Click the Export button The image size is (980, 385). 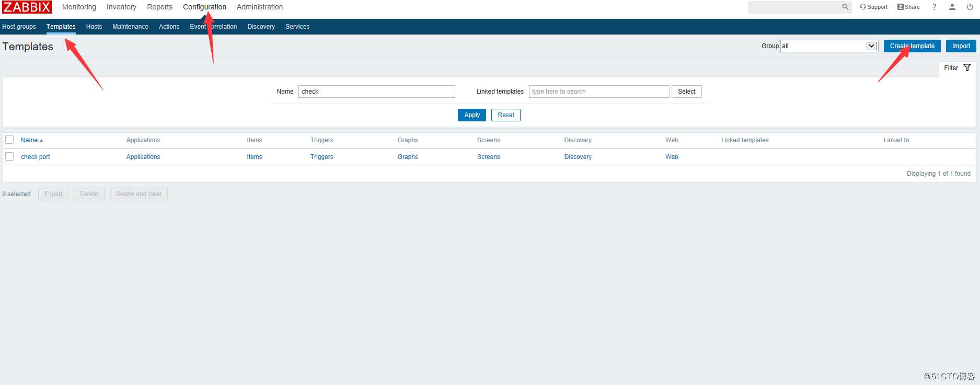pyautogui.click(x=53, y=194)
